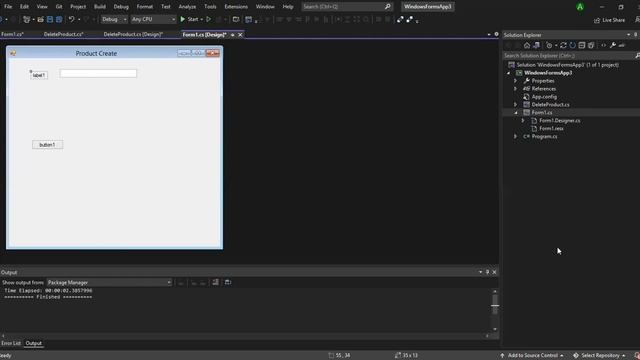Expand the References node
The height and width of the screenshot is (360, 640).
(x=516, y=89)
